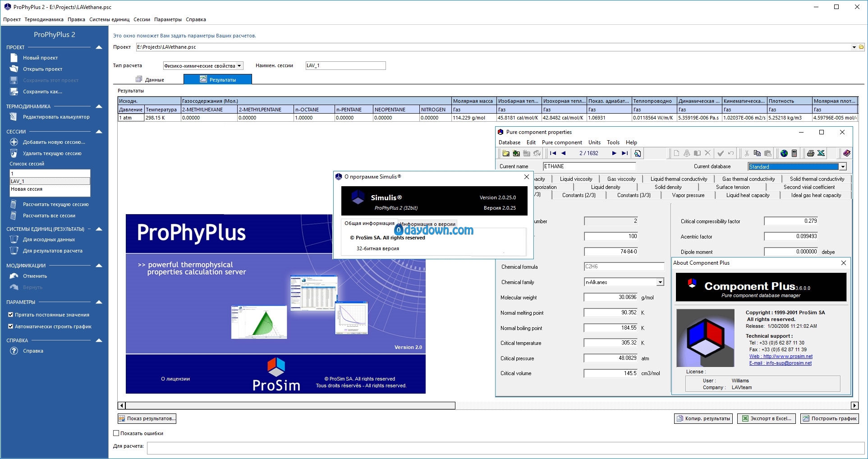The height and width of the screenshot is (459, 868).
Task: Open the project path dropdown arrow
Action: [x=854, y=47]
